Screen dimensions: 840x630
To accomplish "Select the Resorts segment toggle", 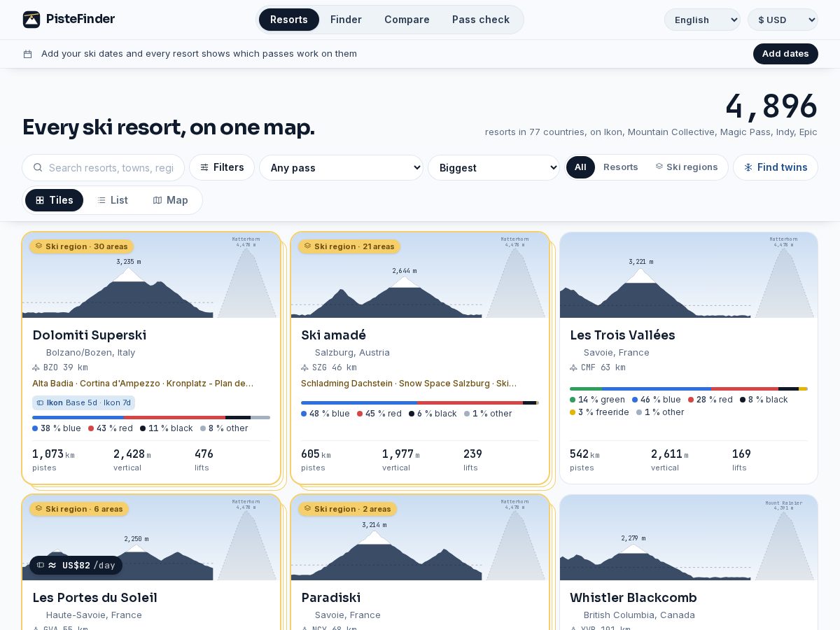I will click(621, 167).
